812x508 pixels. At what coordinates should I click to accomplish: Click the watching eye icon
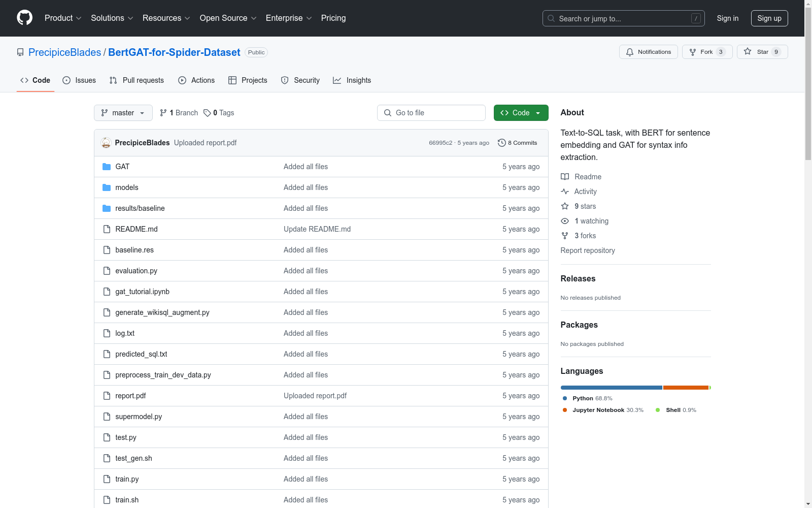click(x=565, y=221)
